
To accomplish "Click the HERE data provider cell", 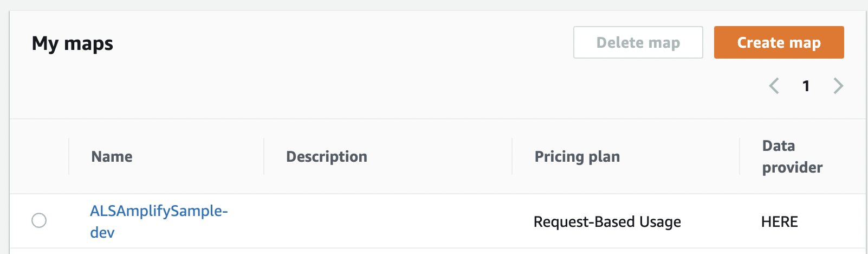I will 779,222.
